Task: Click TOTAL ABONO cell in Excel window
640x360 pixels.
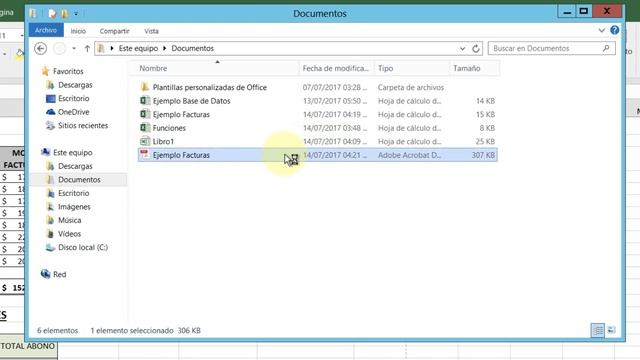Action: tap(28, 346)
